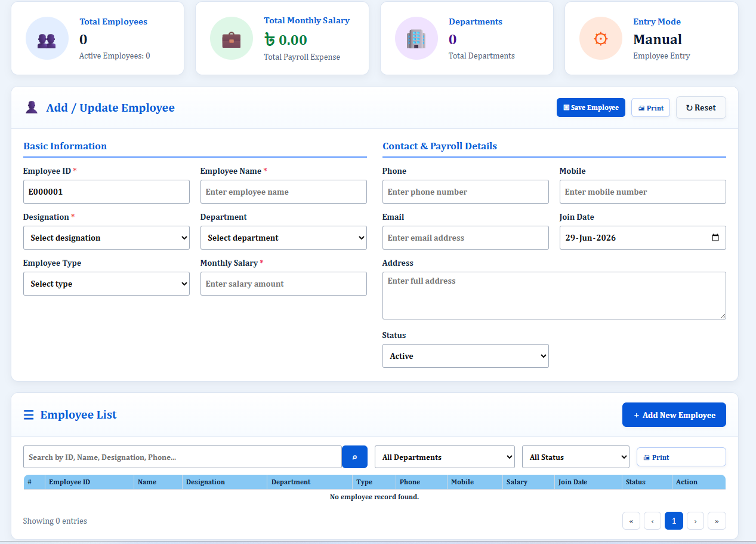This screenshot has height=544, width=756.
Task: Click the 'Active Employees: 0' text
Action: coord(115,56)
